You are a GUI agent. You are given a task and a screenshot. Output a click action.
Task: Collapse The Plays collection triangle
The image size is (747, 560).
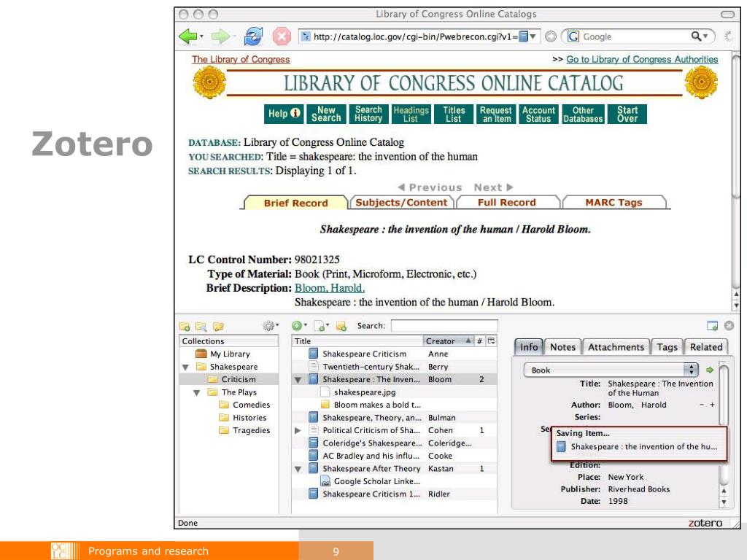click(197, 393)
